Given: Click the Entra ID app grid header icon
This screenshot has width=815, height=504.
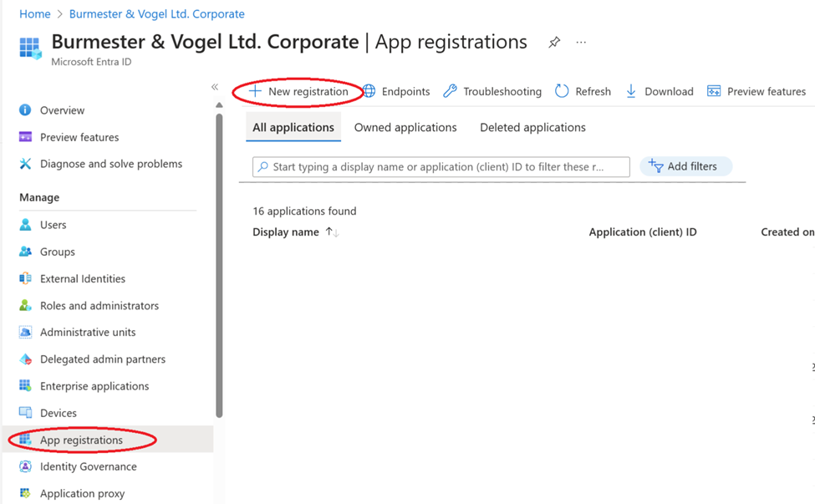Looking at the screenshot, I should 30,48.
